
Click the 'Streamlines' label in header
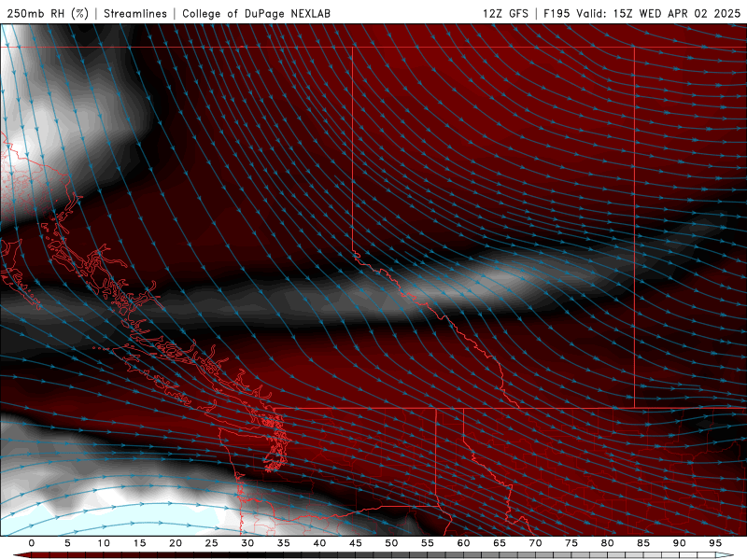click(x=135, y=13)
